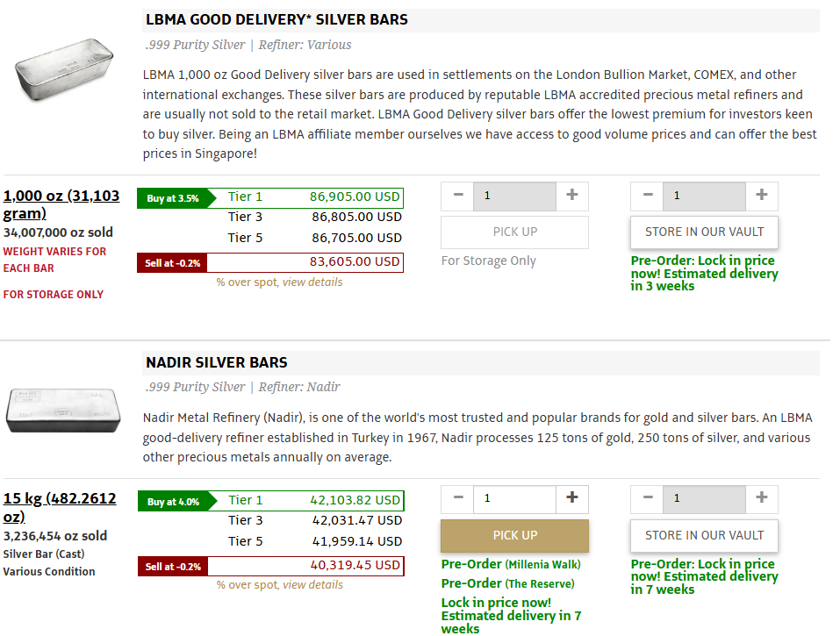Increase LBMA bar pick up quantity
The height and width of the screenshot is (636, 840).
(572, 196)
